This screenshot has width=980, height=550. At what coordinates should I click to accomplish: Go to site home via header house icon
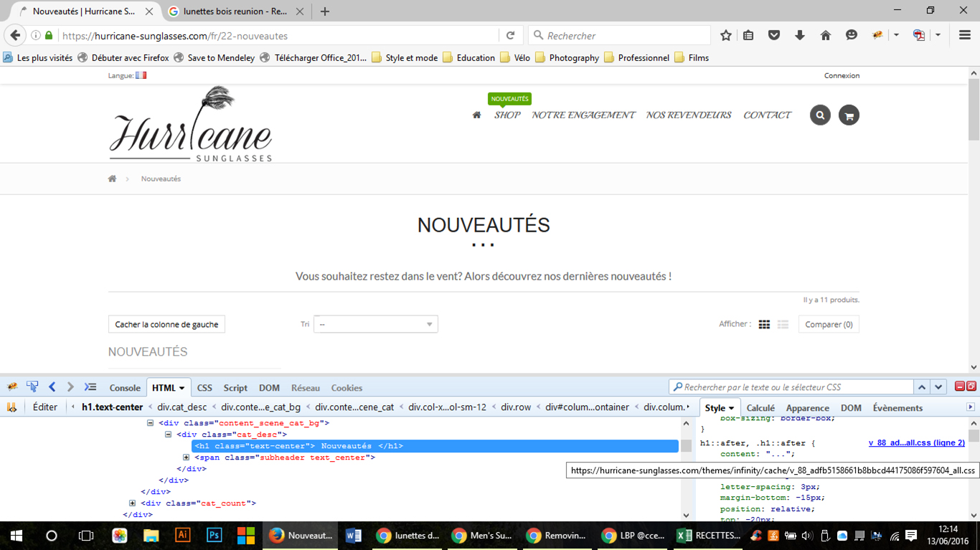tap(476, 115)
